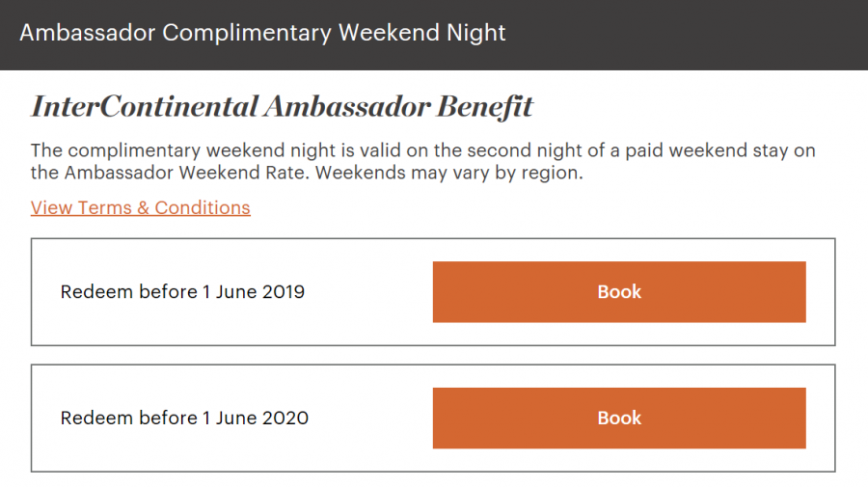Click the word "InterContinental" in the heading

[x=143, y=106]
